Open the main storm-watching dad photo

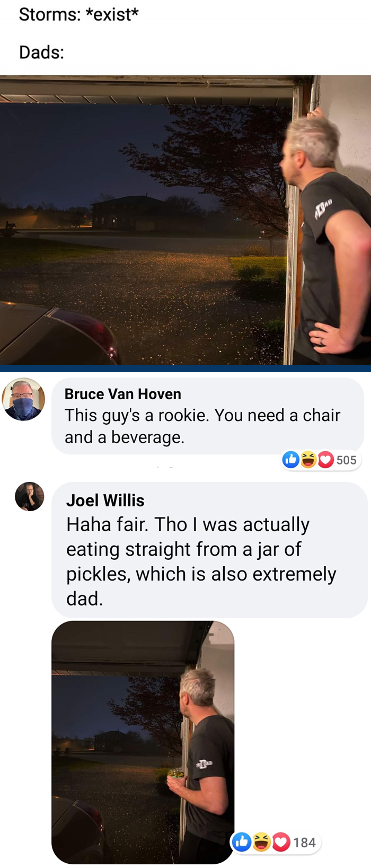pyautogui.click(x=185, y=220)
